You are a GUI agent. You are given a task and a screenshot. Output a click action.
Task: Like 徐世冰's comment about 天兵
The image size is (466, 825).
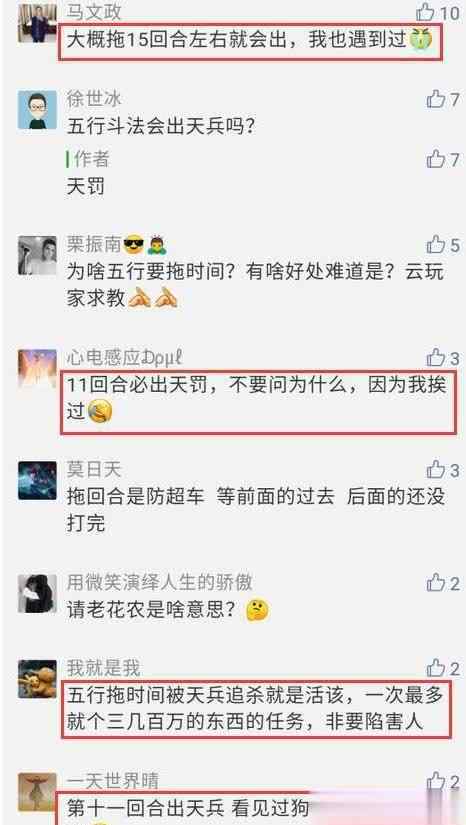(x=435, y=98)
